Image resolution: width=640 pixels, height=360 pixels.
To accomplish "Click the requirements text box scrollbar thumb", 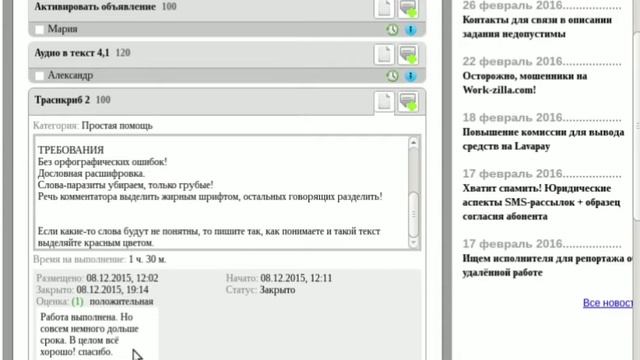I will coord(413,214).
